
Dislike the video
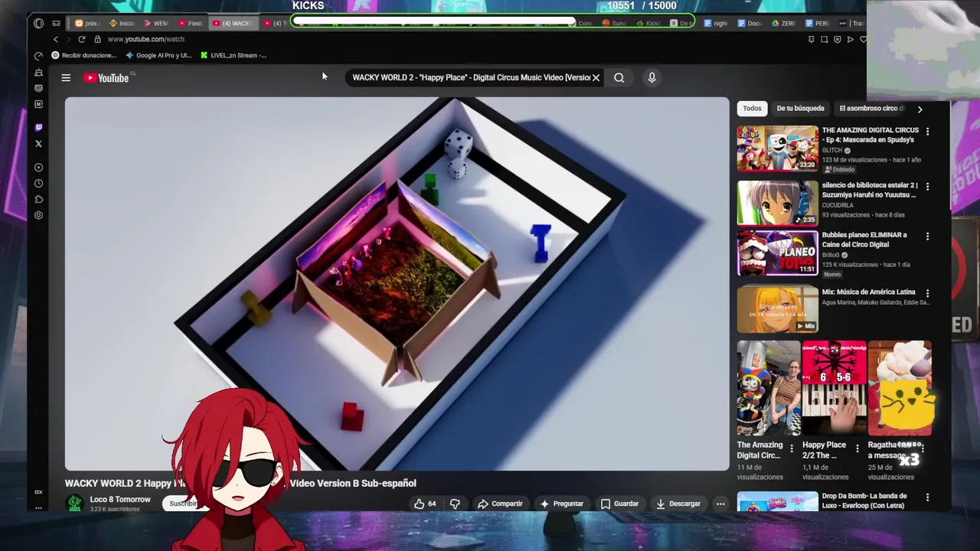[x=455, y=504]
